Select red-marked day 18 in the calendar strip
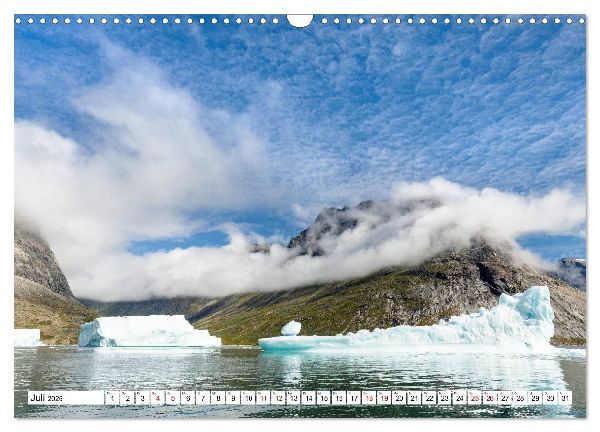Image resolution: width=600 pixels, height=432 pixels. (369, 398)
